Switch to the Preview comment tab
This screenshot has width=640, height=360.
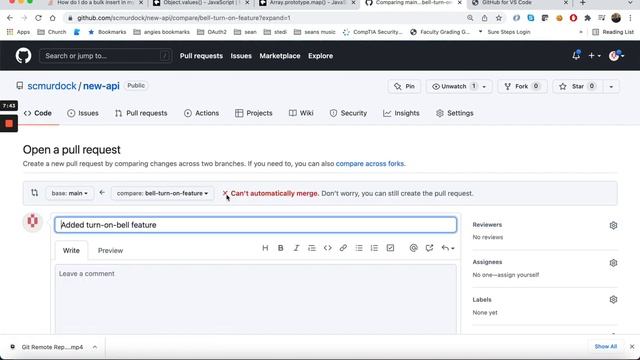[110, 250]
